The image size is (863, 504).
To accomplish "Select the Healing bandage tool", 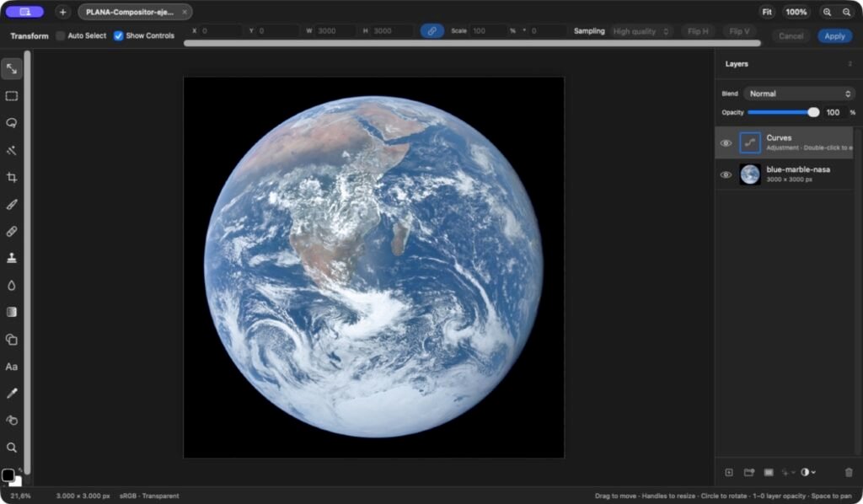I will click(12, 231).
